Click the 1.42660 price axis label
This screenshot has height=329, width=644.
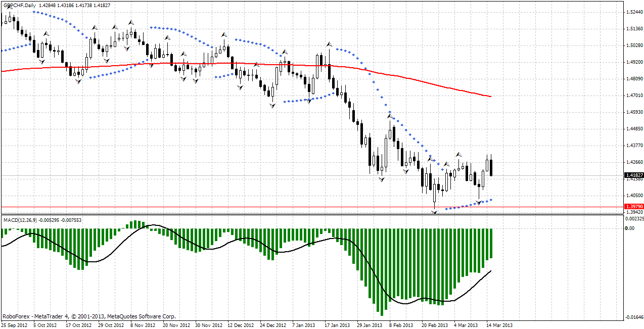[634, 162]
